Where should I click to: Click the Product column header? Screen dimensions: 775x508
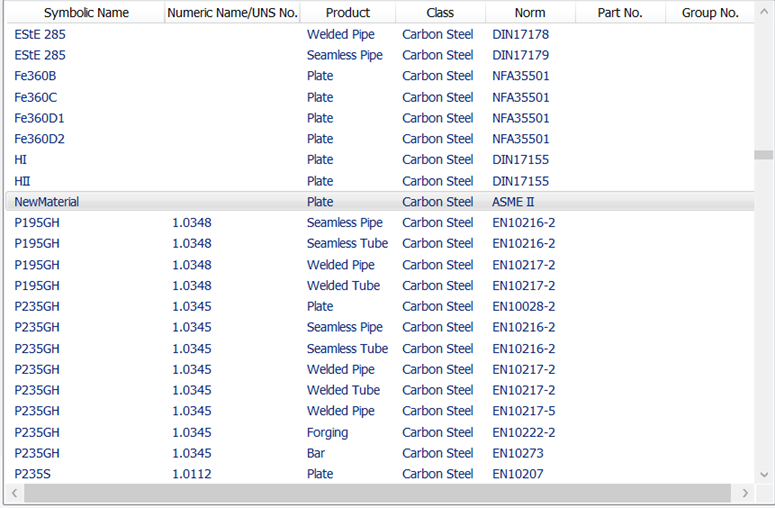click(348, 13)
